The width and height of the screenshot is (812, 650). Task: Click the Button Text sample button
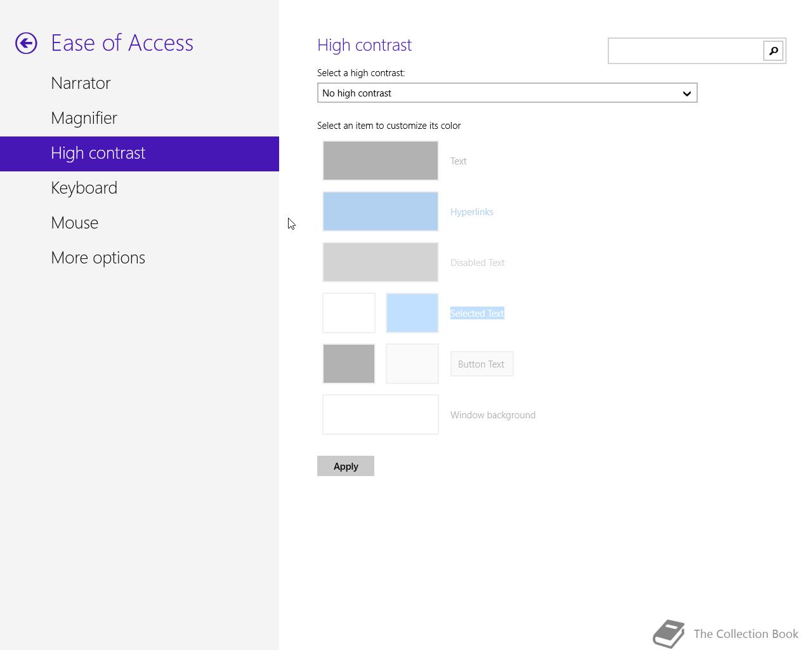point(482,364)
